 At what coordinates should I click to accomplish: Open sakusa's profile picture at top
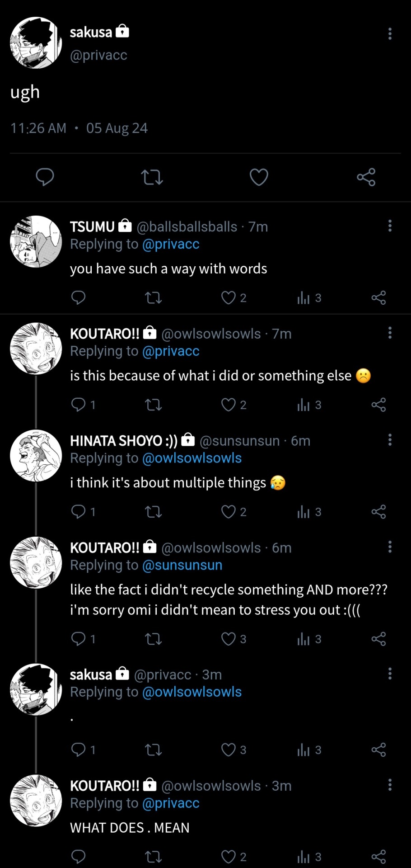coord(36,43)
